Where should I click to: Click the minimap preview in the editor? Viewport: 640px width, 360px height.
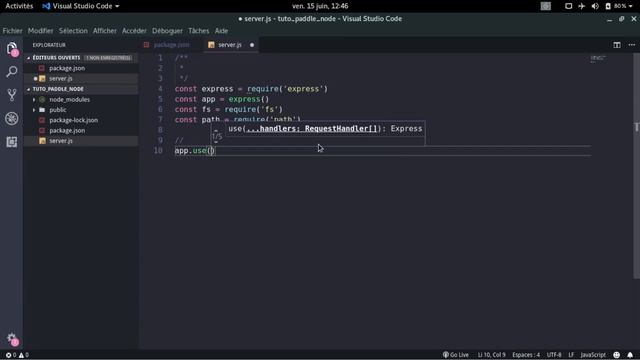pos(598,58)
